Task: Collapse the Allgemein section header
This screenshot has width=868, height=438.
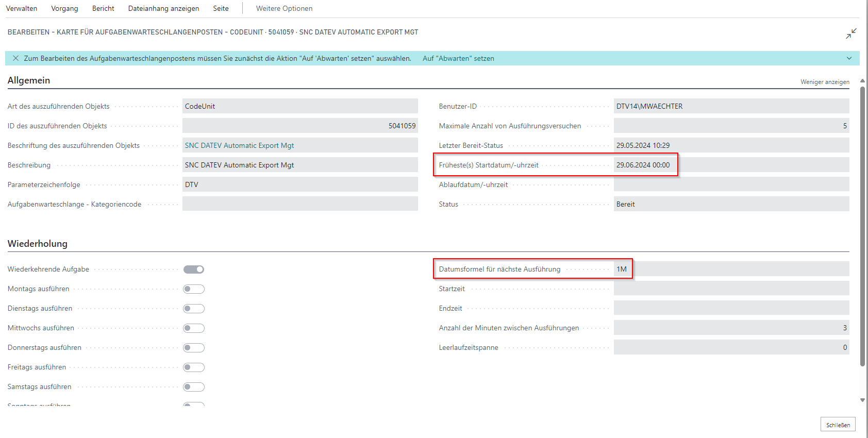Action: (x=29, y=80)
